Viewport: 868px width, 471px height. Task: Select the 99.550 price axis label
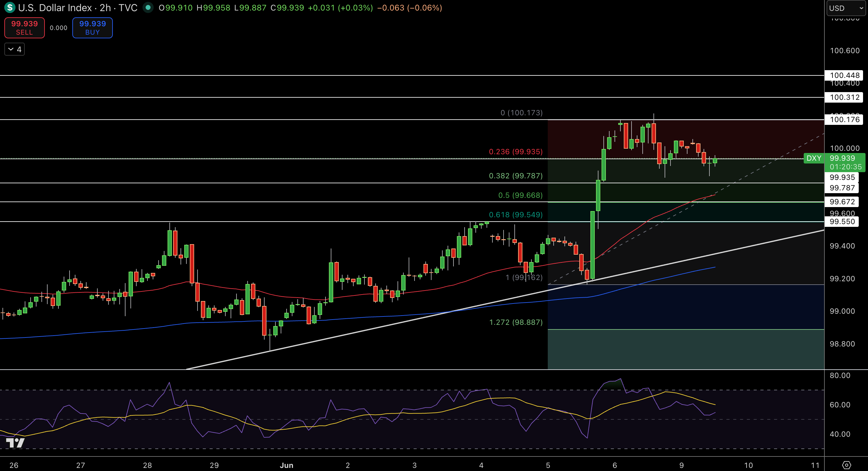[842, 222]
